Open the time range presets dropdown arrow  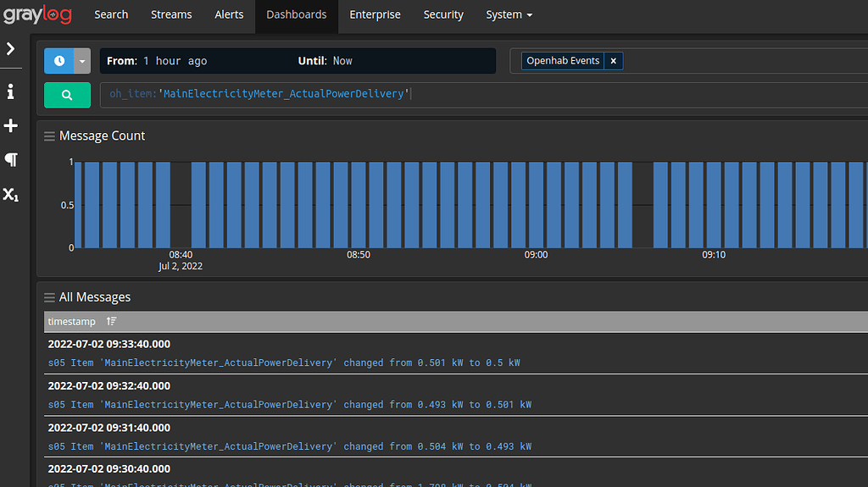click(x=82, y=61)
